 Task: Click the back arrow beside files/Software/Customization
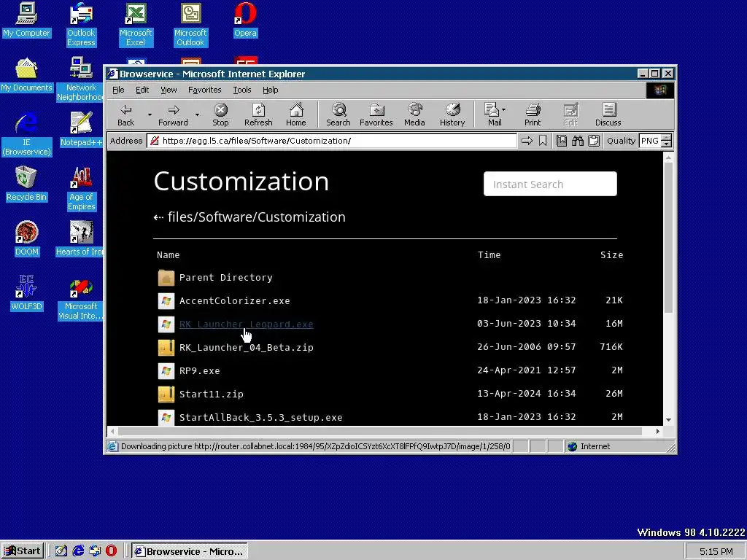tap(158, 217)
